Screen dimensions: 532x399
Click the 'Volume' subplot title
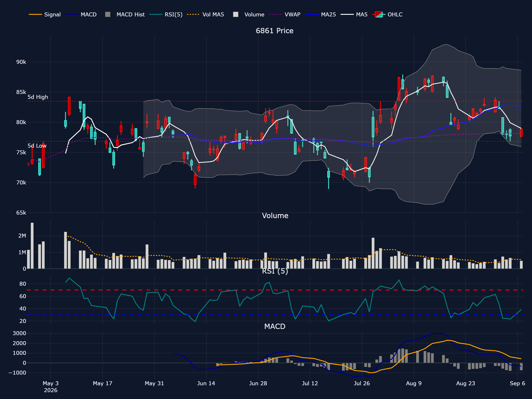[275, 215]
